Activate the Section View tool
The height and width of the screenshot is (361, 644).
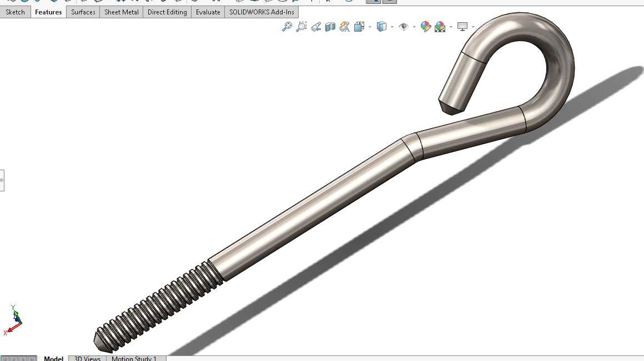coord(330,27)
